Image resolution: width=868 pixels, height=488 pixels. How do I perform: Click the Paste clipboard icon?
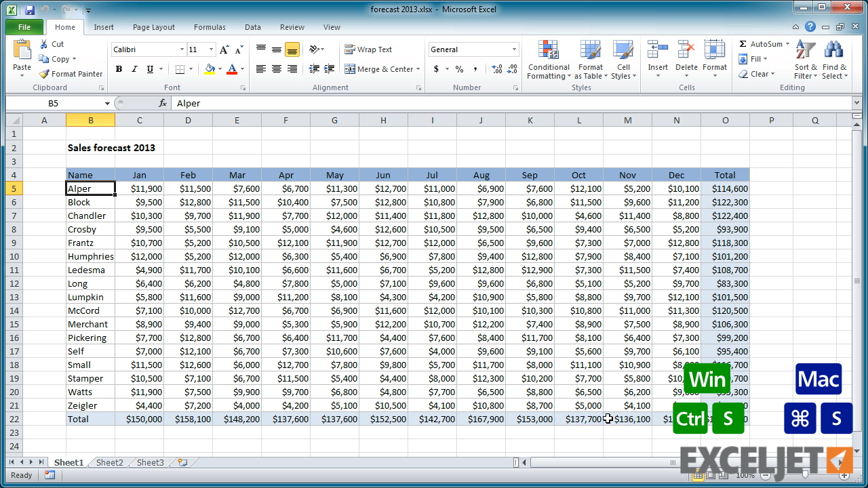(x=22, y=49)
